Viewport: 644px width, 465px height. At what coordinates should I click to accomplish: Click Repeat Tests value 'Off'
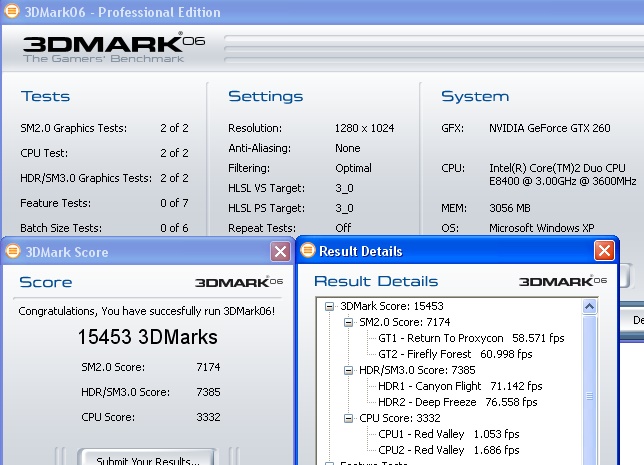click(343, 228)
